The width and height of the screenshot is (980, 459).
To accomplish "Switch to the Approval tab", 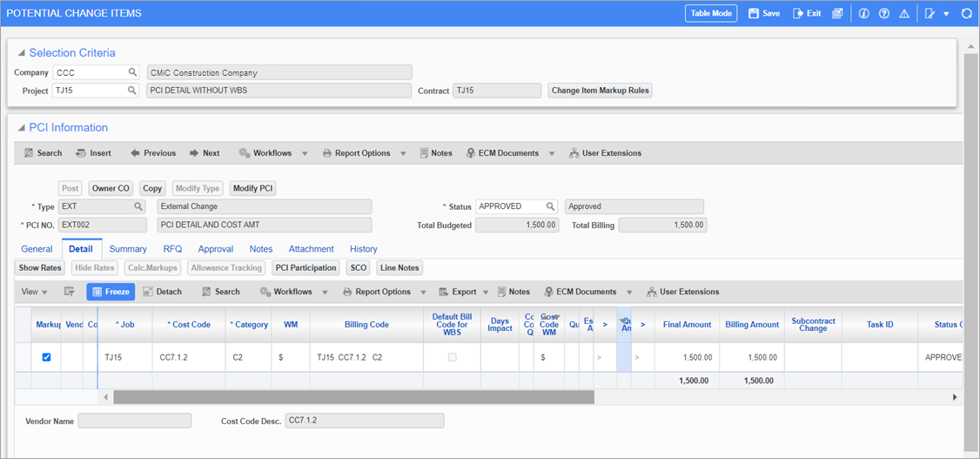I will coord(216,249).
